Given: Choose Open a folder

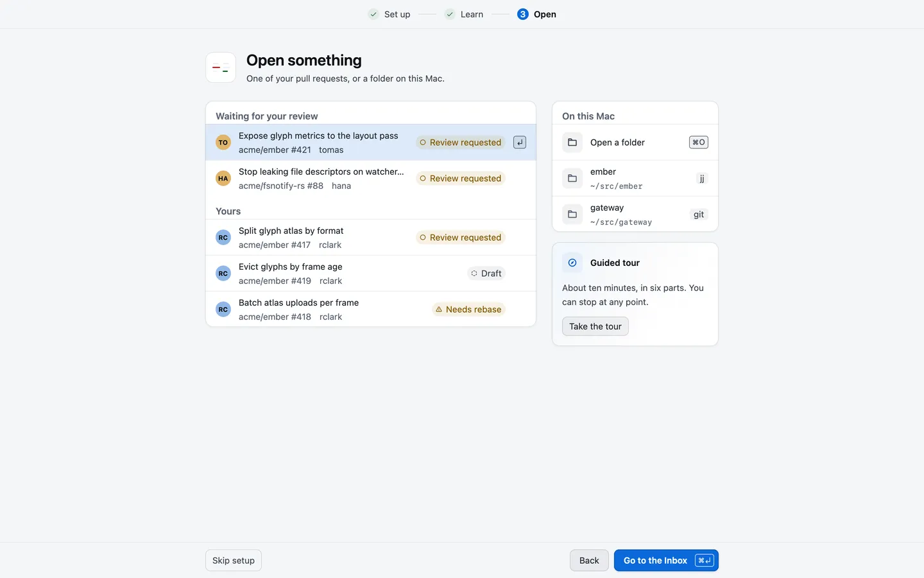Looking at the screenshot, I should click(x=635, y=143).
